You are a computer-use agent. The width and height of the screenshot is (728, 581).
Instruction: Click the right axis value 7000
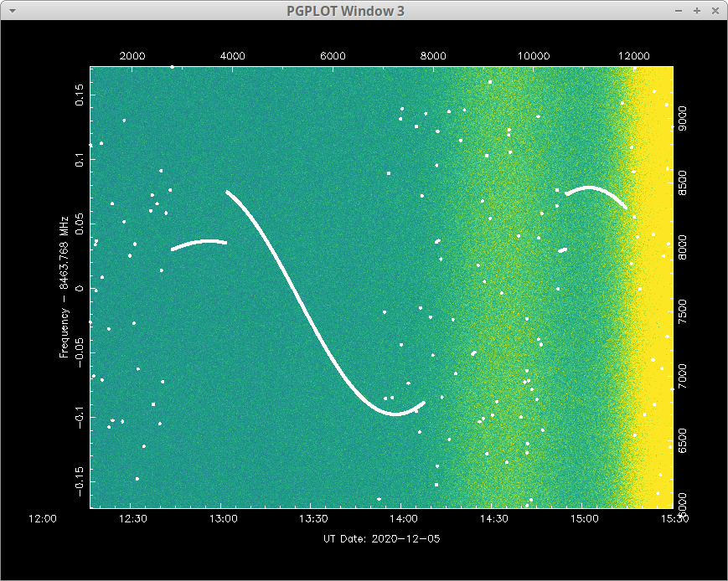point(683,377)
